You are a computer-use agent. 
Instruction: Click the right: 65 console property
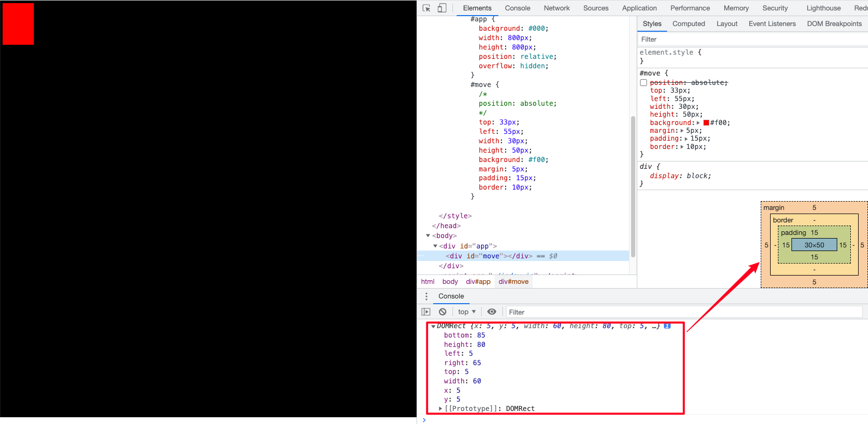coord(462,363)
